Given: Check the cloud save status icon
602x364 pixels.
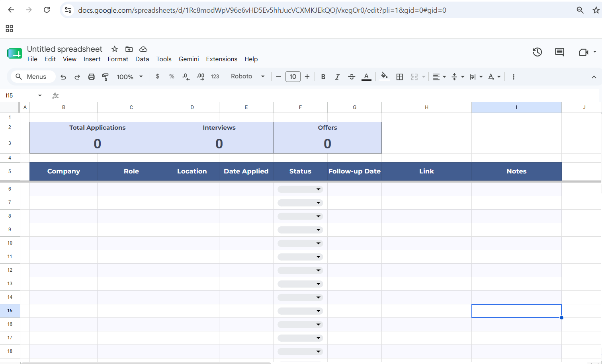Looking at the screenshot, I should coord(143,49).
